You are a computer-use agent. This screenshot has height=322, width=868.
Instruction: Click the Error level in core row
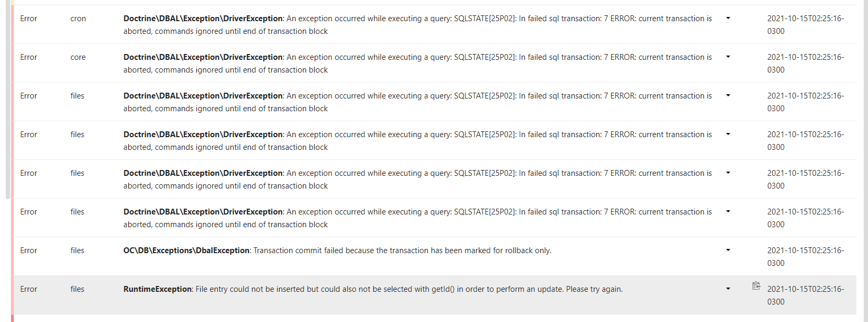point(29,57)
